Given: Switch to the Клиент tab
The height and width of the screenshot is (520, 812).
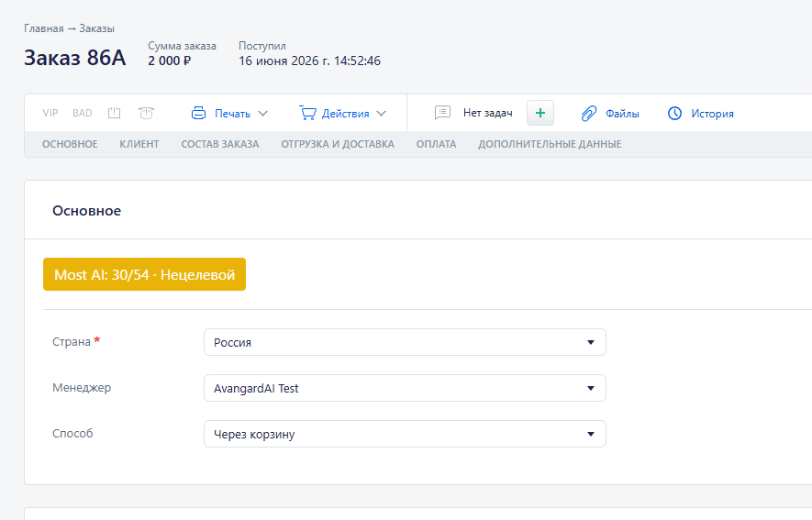Looking at the screenshot, I should tap(139, 144).
